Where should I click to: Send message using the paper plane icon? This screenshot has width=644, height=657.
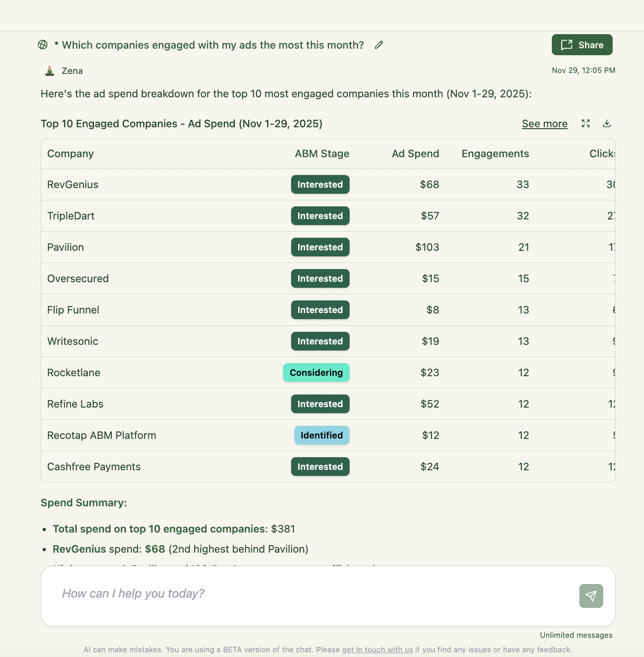coord(591,596)
